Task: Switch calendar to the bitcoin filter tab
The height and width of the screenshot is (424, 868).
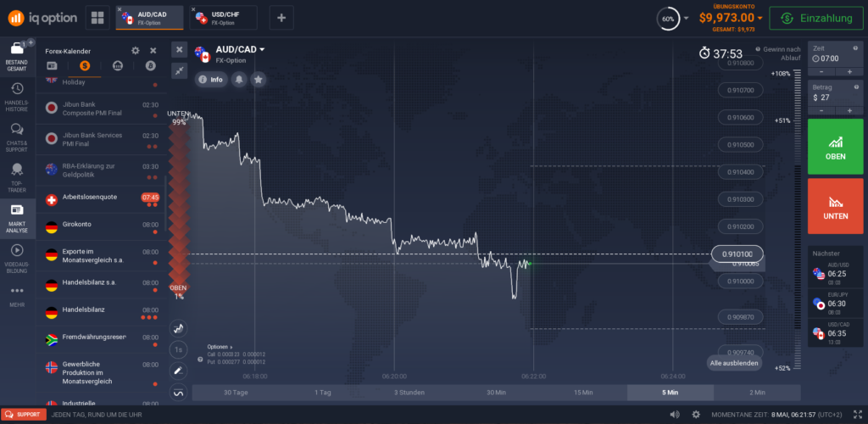Action: coord(151,66)
